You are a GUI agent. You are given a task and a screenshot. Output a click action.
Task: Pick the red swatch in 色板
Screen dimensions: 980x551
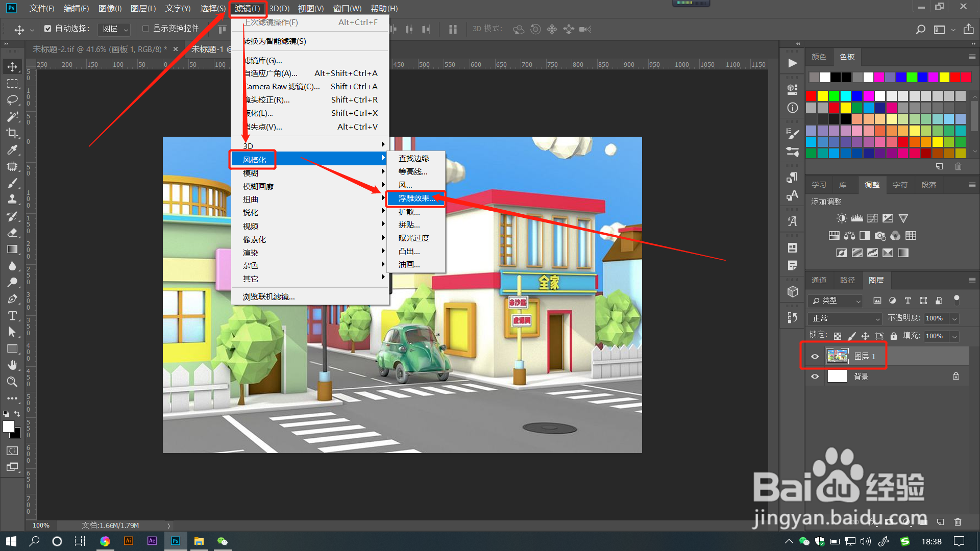tap(812, 96)
